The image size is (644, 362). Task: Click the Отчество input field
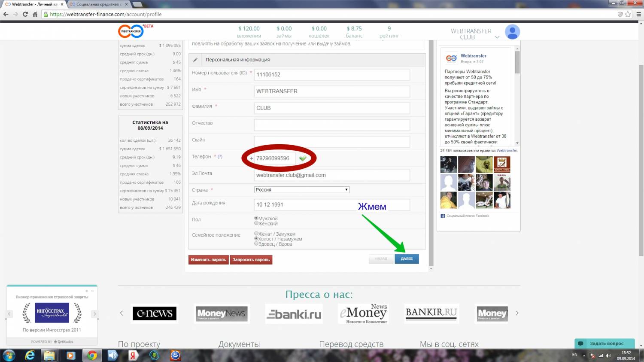click(332, 125)
